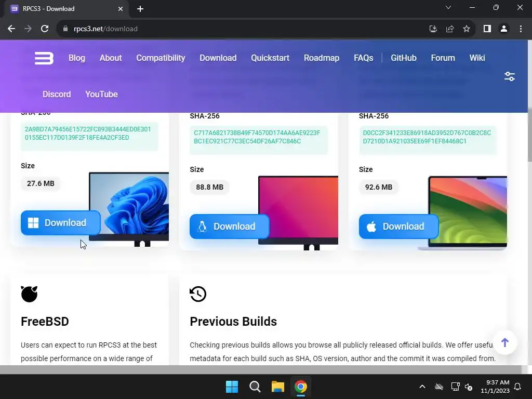Open the tab search chevron
Screen dimensions: 532x399
pyautogui.click(x=448, y=7)
